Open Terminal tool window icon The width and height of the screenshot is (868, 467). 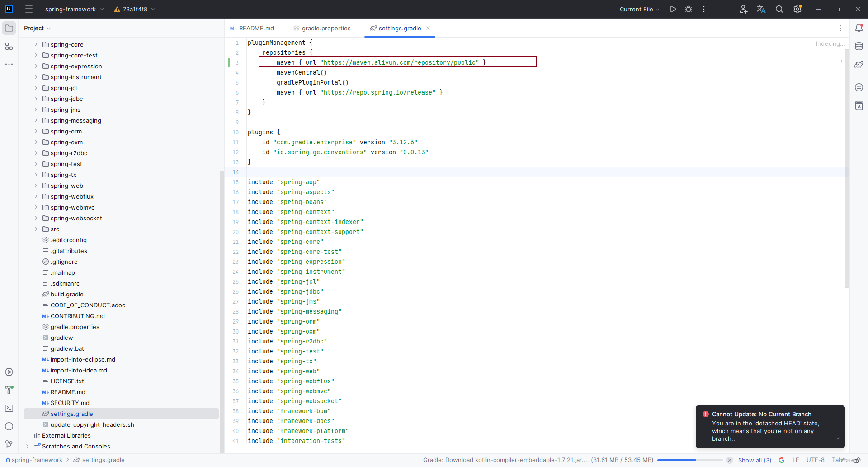[x=9, y=408]
